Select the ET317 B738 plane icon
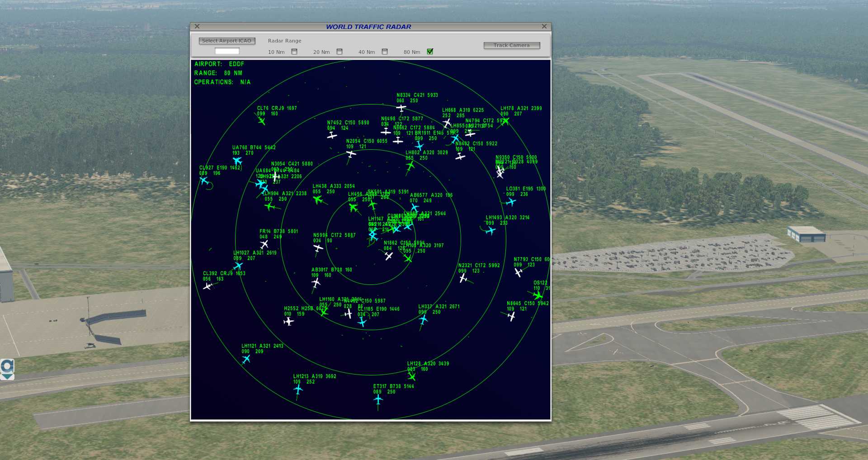This screenshot has height=460, width=868. 378,400
